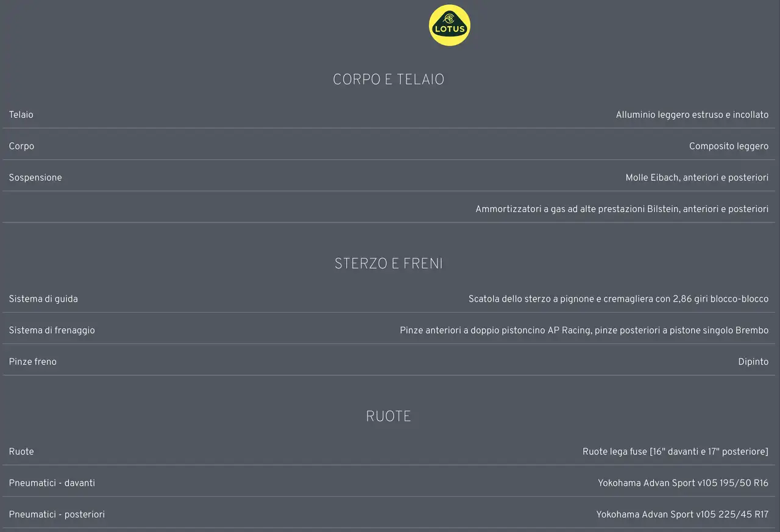This screenshot has width=780, height=532.
Task: Click the yellow Lotus logo icon
Action: 450,26
